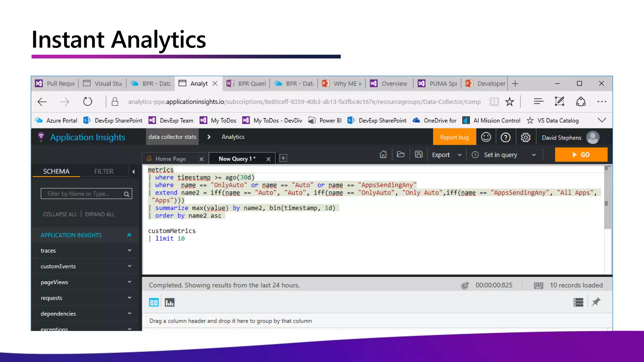644x362 pixels.
Task: Switch to BPR Queri browser tab
Action: pyautogui.click(x=247, y=84)
